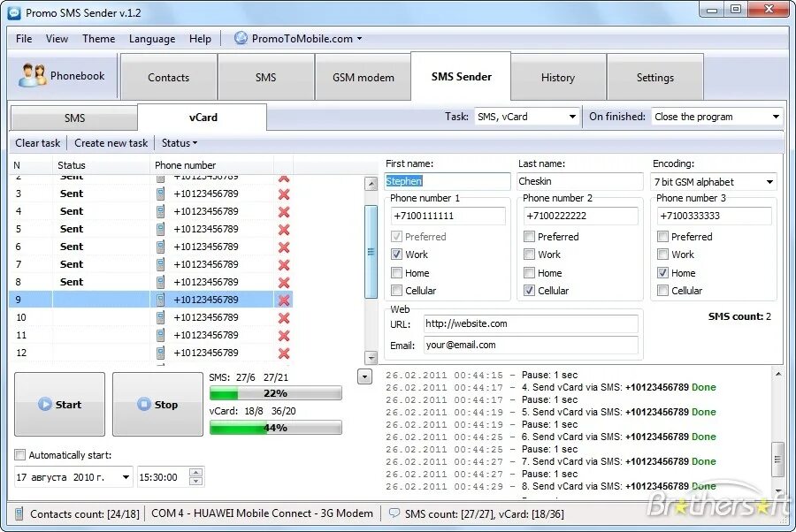Open the auto-start date picker dropdown
Screen dimensions: 796x532
(x=126, y=477)
